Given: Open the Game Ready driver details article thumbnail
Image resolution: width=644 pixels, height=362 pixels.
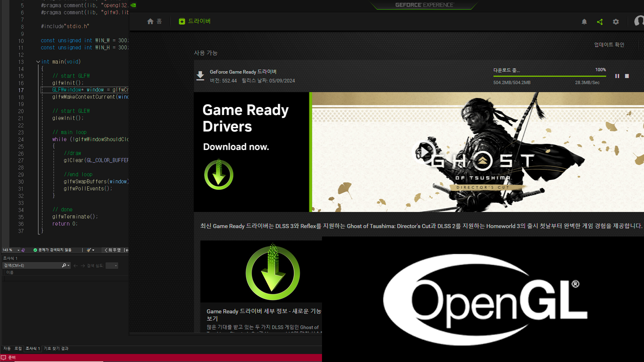Looking at the screenshot, I should (x=262, y=272).
